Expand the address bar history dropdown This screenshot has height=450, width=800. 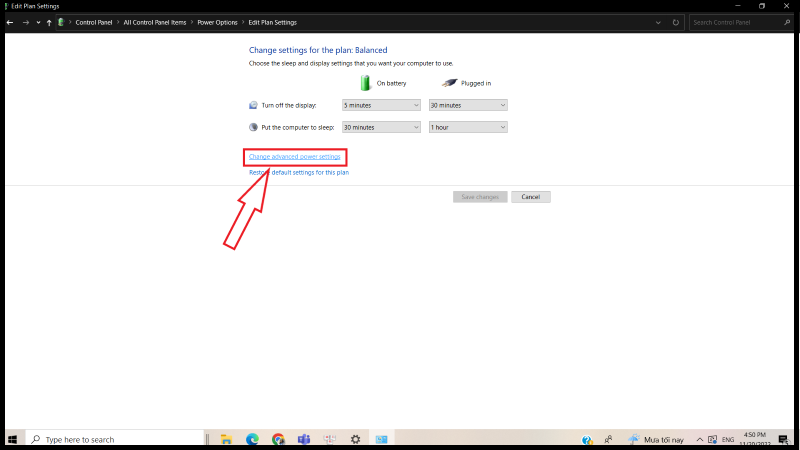coord(658,22)
